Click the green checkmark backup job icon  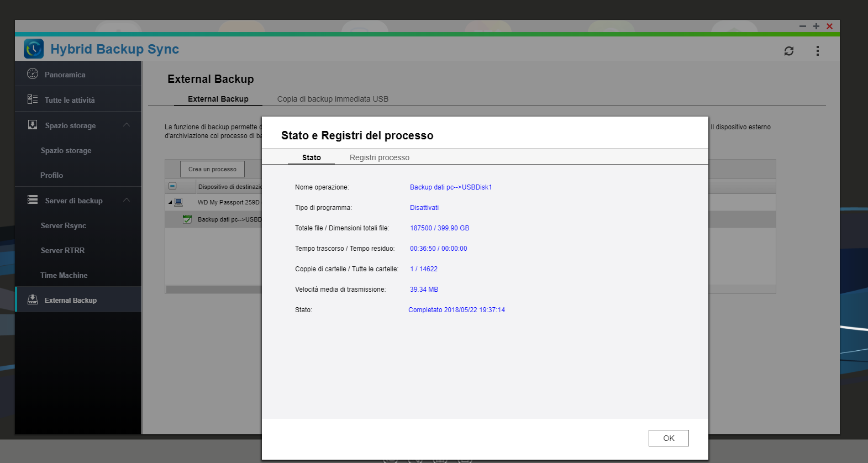pos(187,219)
